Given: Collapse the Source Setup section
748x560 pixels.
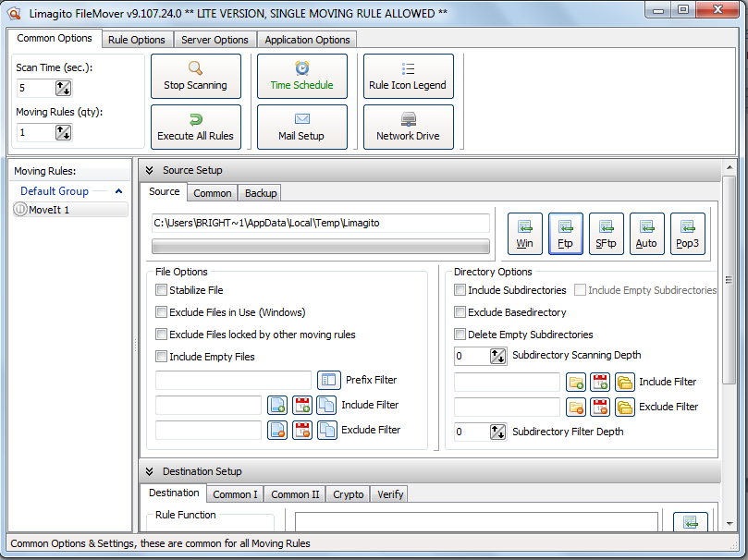Looking at the screenshot, I should 150,170.
